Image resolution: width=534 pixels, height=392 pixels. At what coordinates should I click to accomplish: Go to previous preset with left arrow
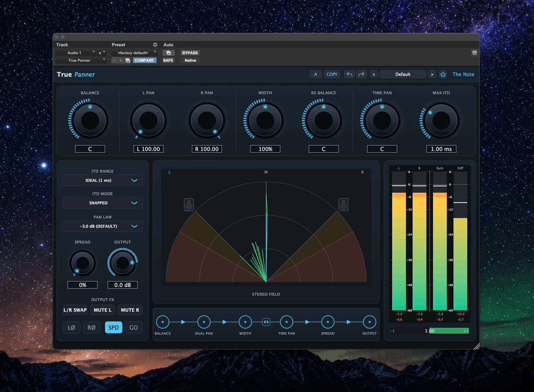coord(374,74)
